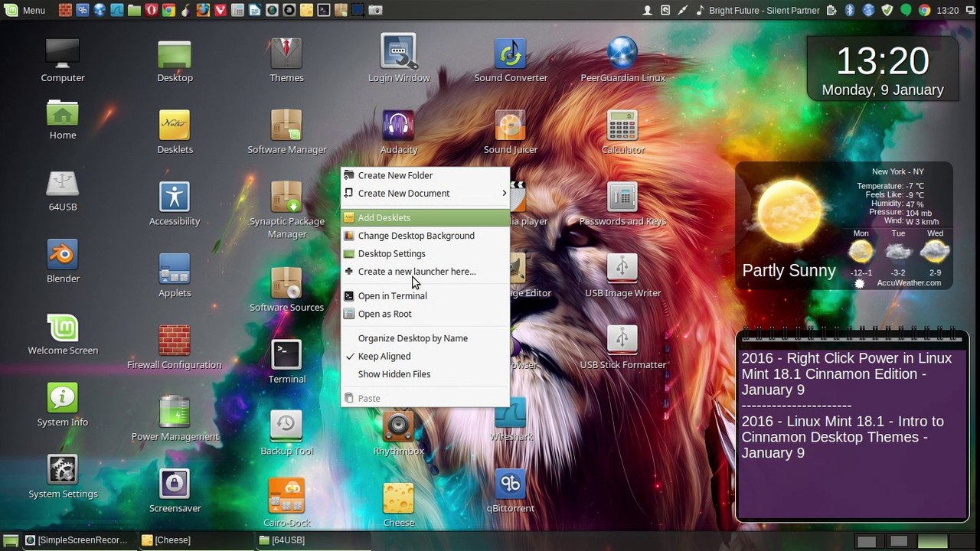
Task: Select Open in Terminal
Action: (392, 296)
